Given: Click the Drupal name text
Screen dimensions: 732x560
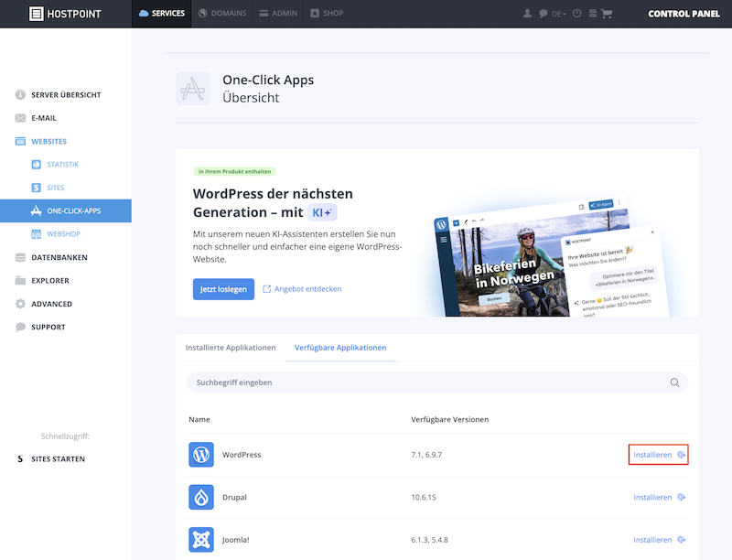Looking at the screenshot, I should (234, 498).
